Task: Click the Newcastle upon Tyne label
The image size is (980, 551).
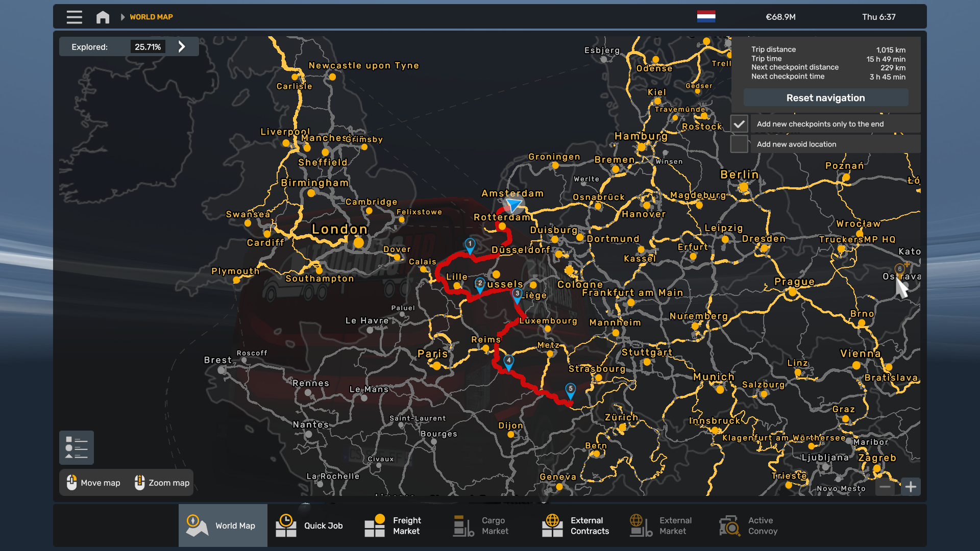Action: tap(364, 65)
